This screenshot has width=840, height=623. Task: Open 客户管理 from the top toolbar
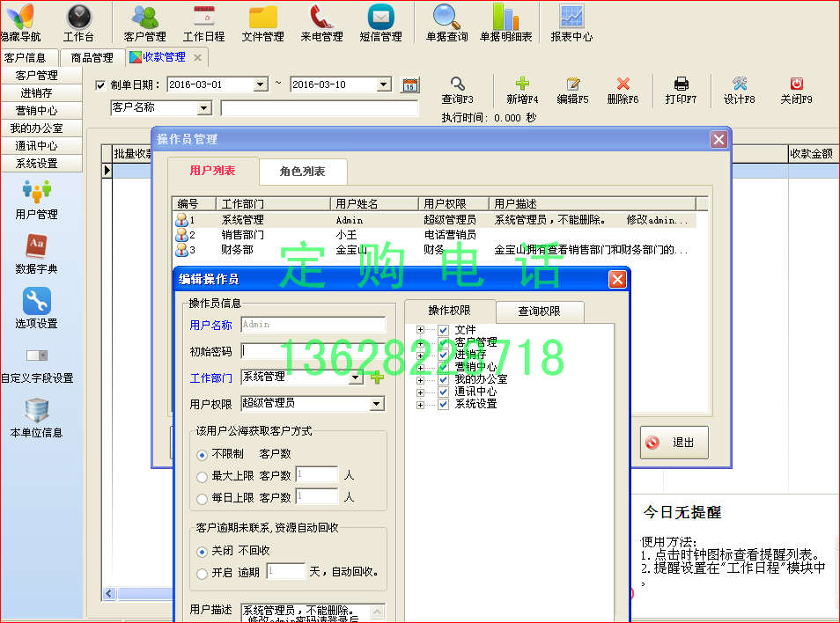point(144,22)
